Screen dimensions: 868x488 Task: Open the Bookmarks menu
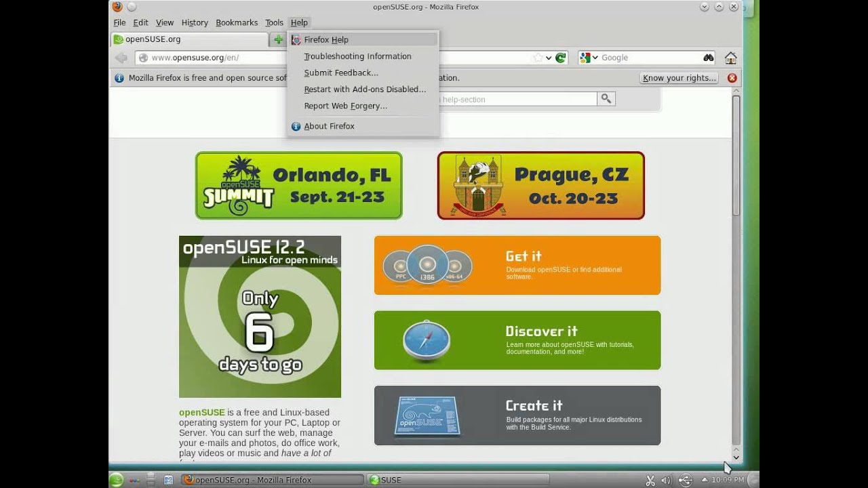coord(237,22)
